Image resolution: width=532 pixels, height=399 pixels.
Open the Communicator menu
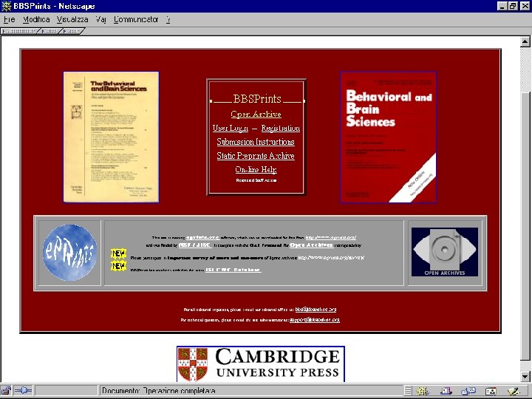click(x=136, y=20)
